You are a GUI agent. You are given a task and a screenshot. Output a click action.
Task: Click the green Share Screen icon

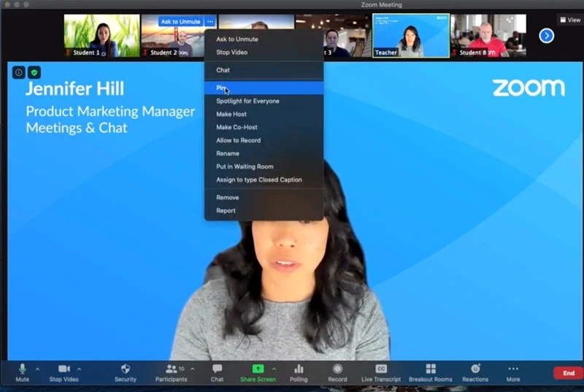258,369
